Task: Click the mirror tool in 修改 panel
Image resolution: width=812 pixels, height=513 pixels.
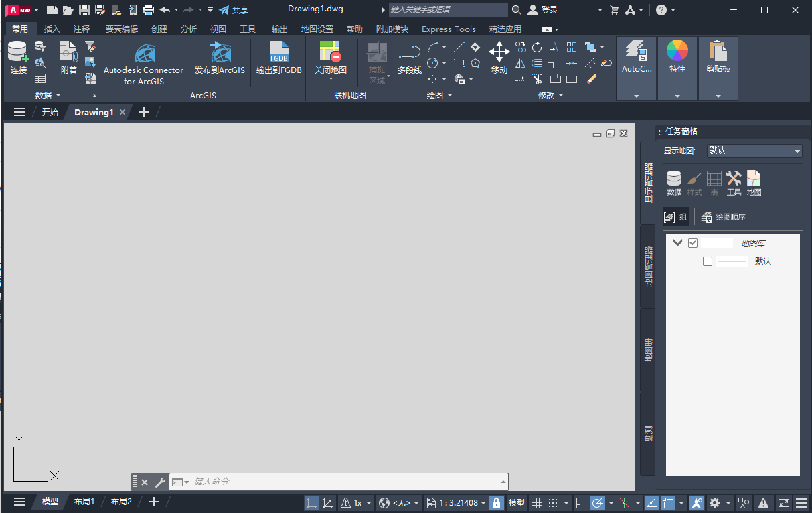Action: point(520,63)
